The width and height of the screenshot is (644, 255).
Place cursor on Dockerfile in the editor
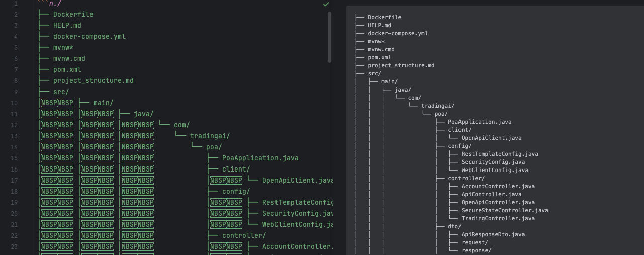click(x=73, y=14)
